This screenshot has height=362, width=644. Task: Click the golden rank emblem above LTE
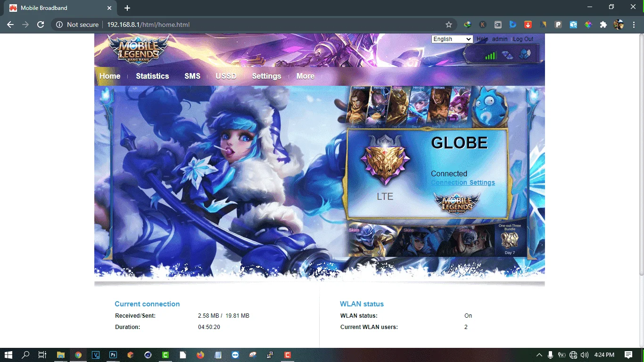[x=385, y=160]
